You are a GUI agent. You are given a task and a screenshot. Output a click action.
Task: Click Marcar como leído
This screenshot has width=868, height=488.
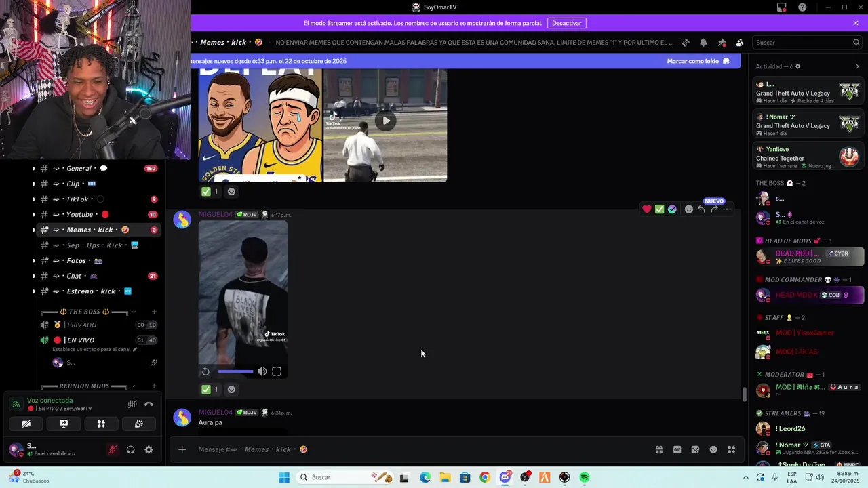click(x=698, y=61)
